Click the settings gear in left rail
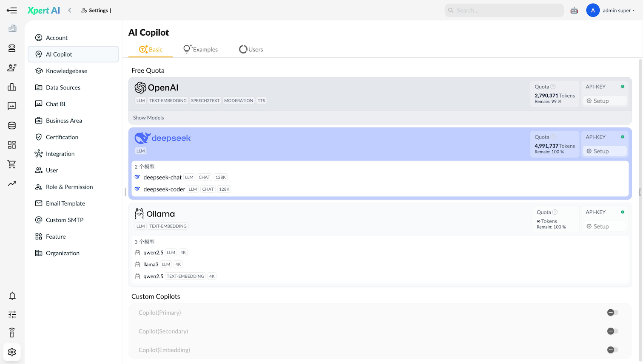 (x=12, y=352)
